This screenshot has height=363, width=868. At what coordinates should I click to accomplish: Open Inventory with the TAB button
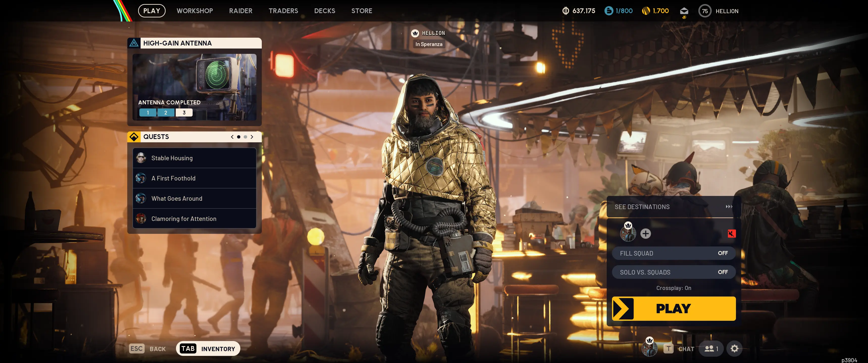click(208, 349)
